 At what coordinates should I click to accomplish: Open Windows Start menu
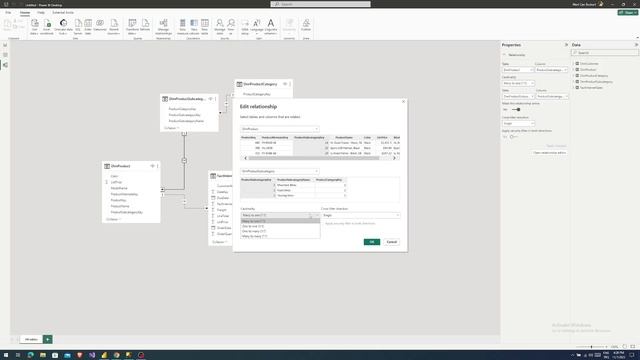coord(6,355)
